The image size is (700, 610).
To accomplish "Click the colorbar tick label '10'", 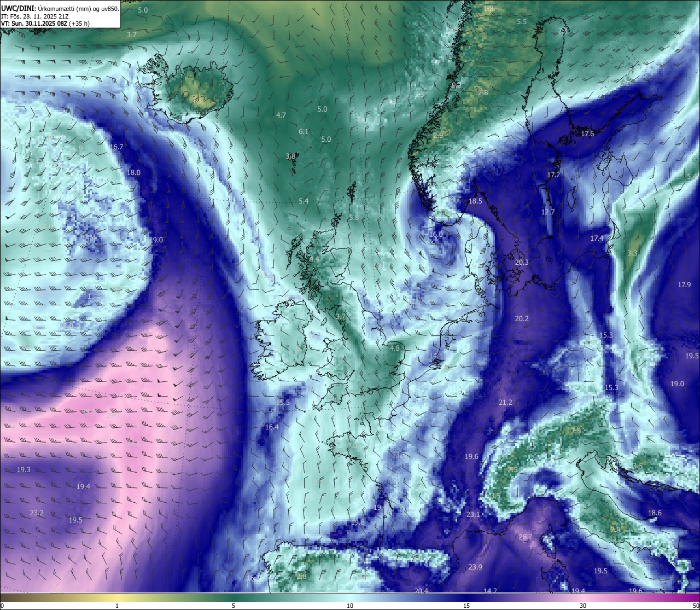I will pos(350,605).
